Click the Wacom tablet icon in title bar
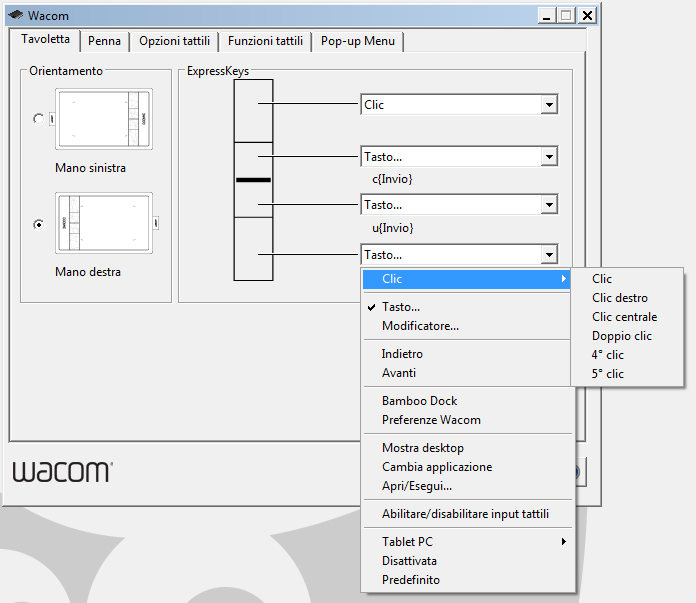 [16, 15]
